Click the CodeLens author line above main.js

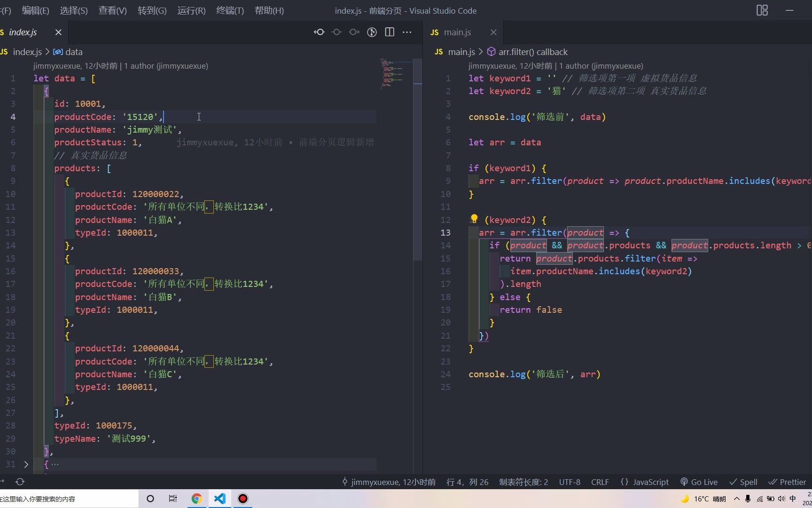click(555, 66)
